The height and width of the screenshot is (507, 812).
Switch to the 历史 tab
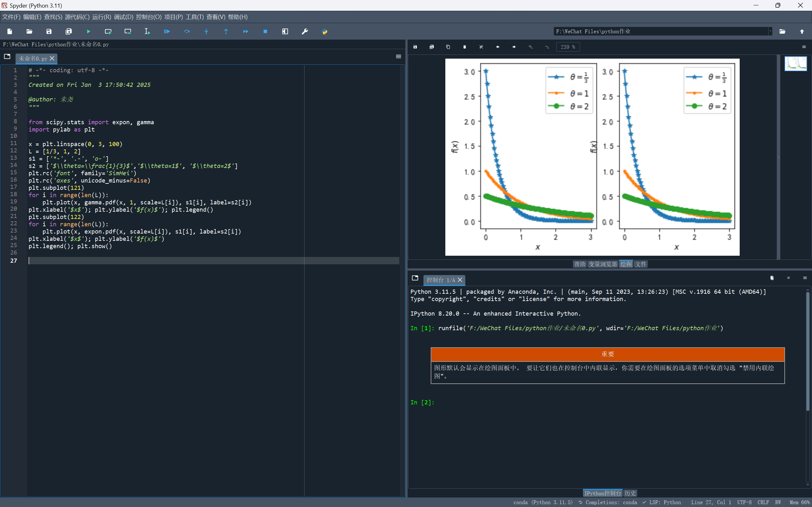[x=630, y=493]
